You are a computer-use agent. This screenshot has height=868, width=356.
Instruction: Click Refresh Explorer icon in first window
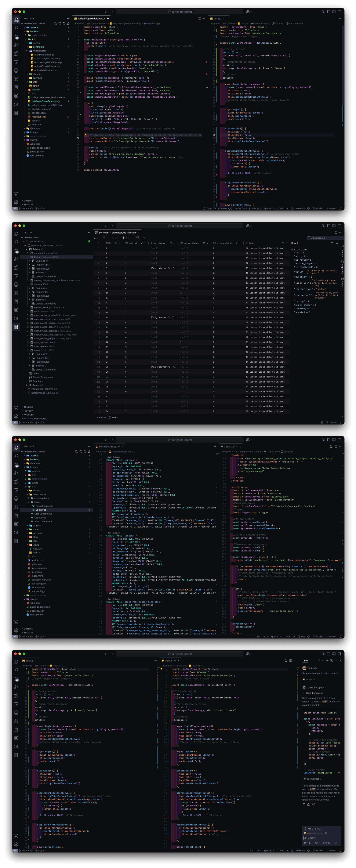[x=64, y=23]
